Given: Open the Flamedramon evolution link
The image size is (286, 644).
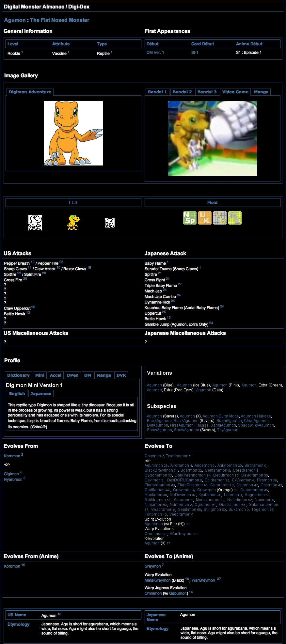Looking at the screenshot, I should [157, 485].
